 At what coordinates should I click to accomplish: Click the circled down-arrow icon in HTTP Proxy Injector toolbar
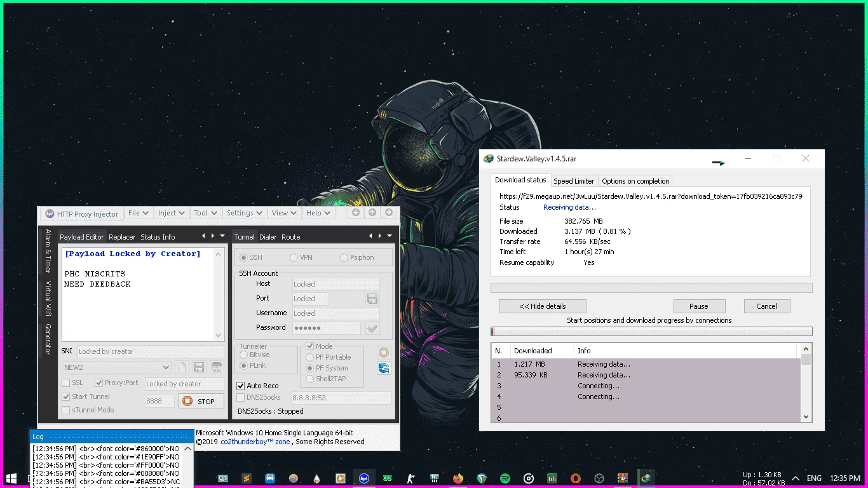pos(356,213)
